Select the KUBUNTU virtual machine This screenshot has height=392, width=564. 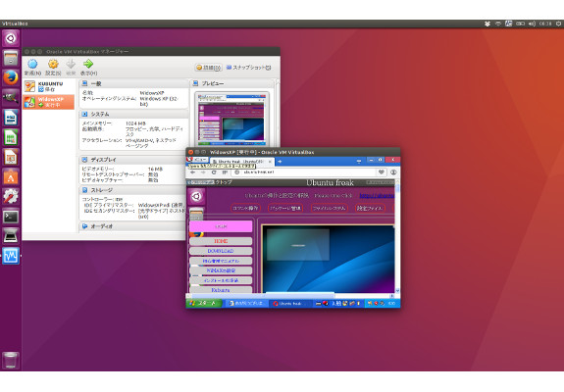tap(48, 86)
